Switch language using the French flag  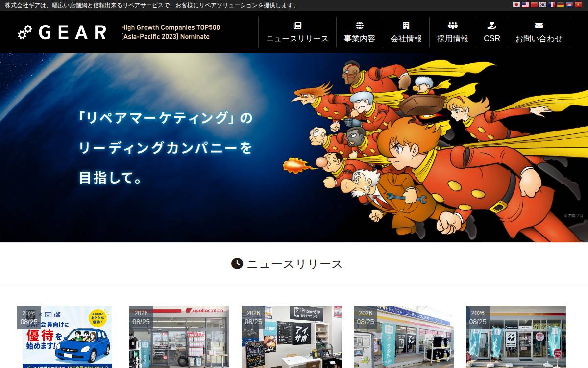coord(552,5)
